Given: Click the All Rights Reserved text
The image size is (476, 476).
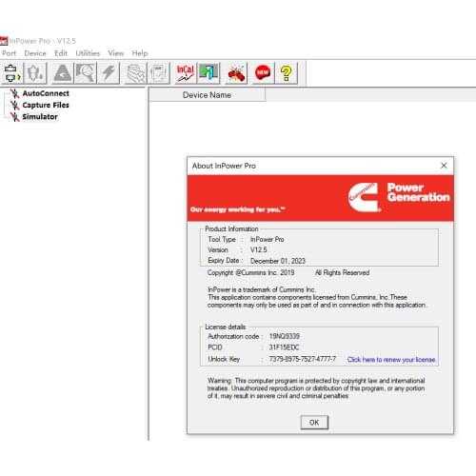Looking at the screenshot, I should 342,272.
